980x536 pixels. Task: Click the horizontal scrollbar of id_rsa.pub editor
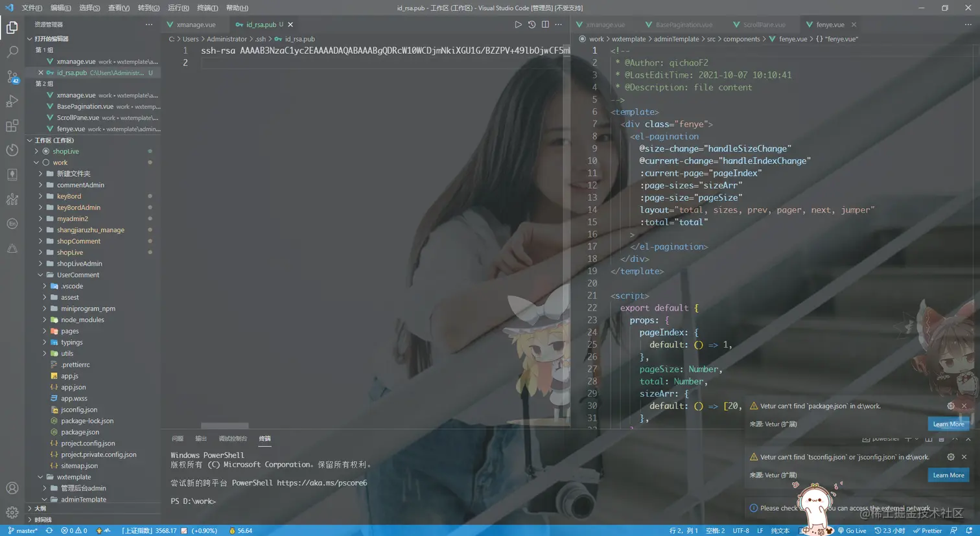click(x=224, y=426)
